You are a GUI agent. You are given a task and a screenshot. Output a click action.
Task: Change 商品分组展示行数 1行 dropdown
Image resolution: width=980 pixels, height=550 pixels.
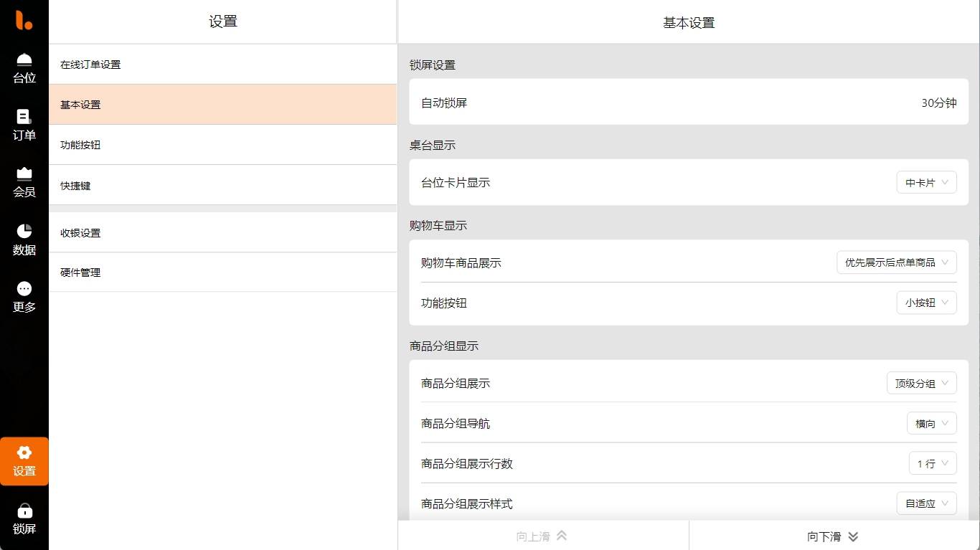932,464
